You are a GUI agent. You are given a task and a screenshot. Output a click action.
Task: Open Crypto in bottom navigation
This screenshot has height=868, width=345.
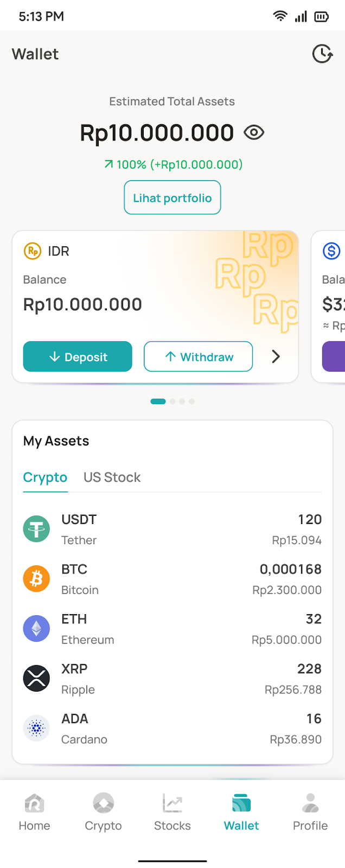(103, 812)
